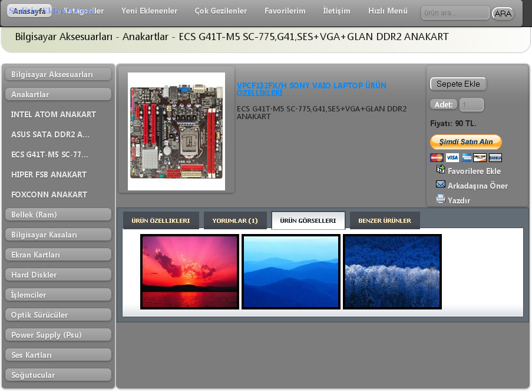Switch to BENZER ÜRÜNLER tab
This screenshot has height=392, width=532.
pyautogui.click(x=385, y=220)
